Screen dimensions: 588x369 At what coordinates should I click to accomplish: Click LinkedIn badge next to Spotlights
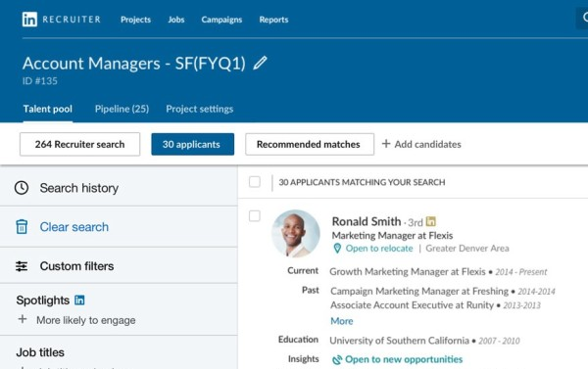coord(79,300)
